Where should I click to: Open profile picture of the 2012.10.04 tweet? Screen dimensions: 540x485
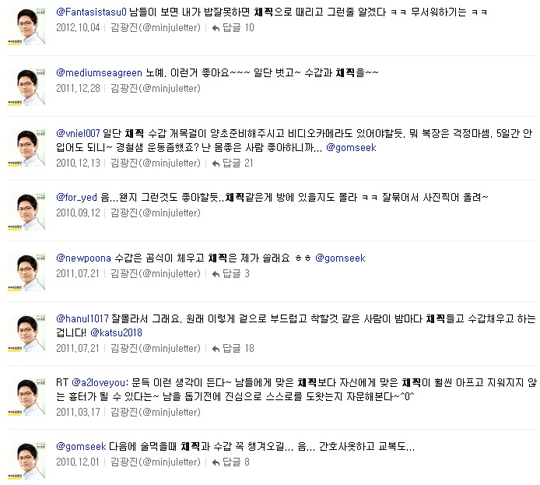pos(27,27)
